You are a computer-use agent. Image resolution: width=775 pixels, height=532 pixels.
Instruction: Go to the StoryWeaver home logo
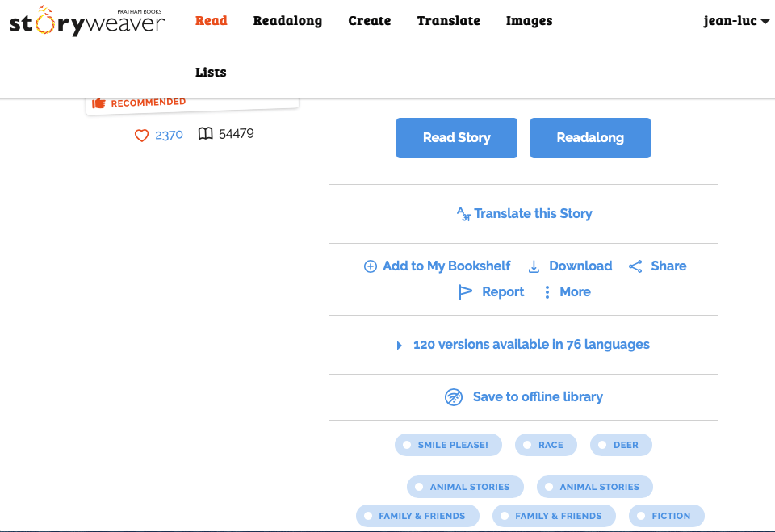86,21
